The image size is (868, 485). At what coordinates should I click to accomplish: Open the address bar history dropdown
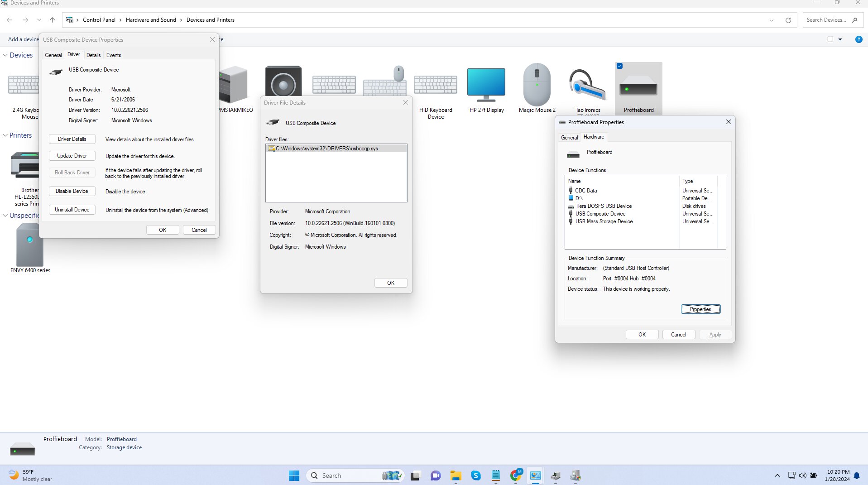pyautogui.click(x=772, y=20)
